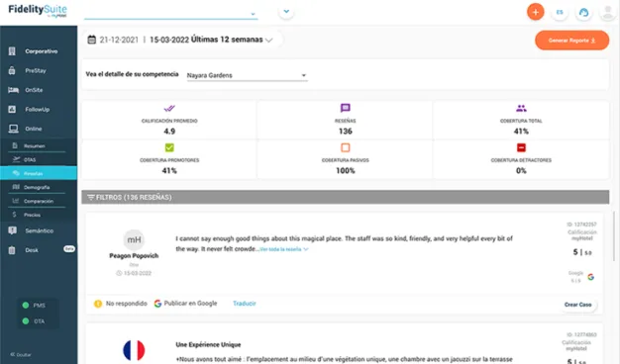This screenshot has height=364, width=620.
Task: Click the PreStay luggage icon
Action: (x=12, y=70)
